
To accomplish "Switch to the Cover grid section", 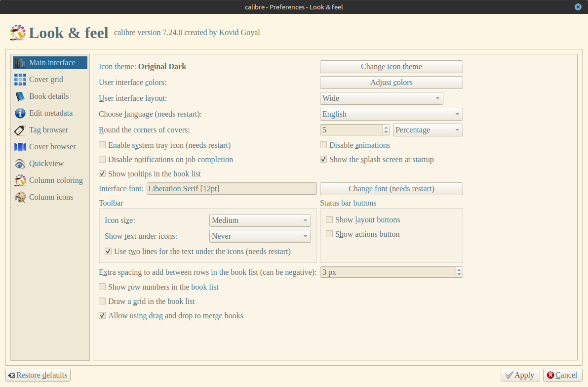I will point(50,80).
